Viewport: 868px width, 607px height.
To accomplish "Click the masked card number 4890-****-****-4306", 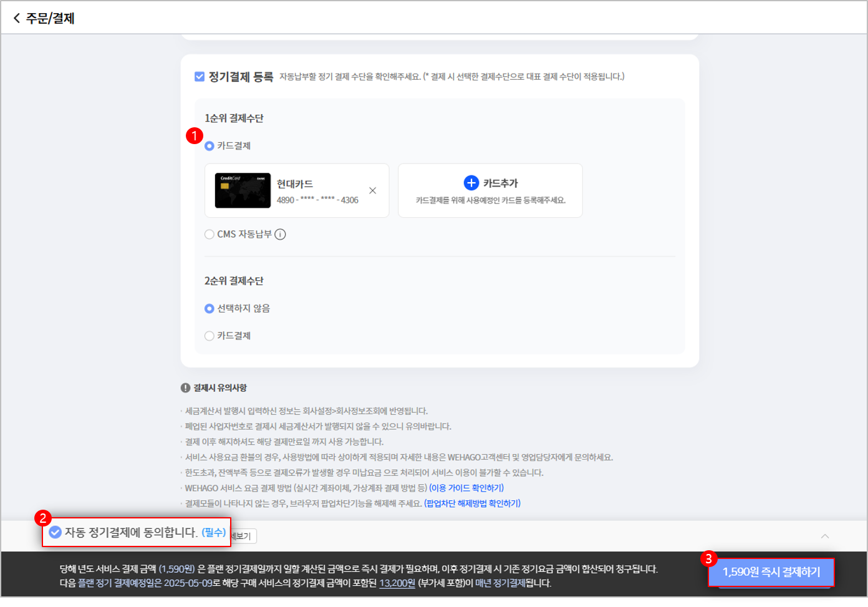I will click(317, 200).
